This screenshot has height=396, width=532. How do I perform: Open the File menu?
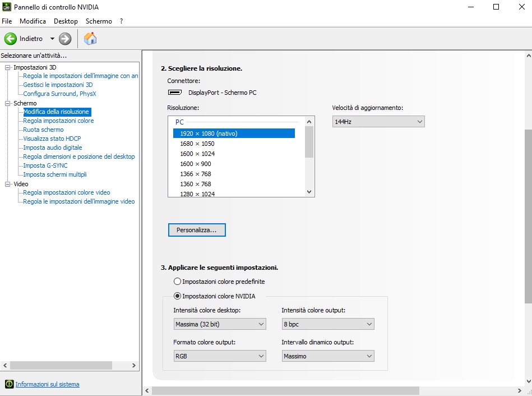point(7,21)
